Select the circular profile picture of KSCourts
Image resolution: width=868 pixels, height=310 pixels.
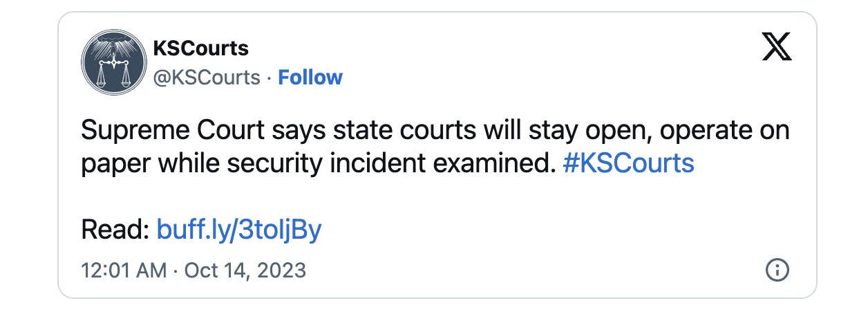[111, 62]
